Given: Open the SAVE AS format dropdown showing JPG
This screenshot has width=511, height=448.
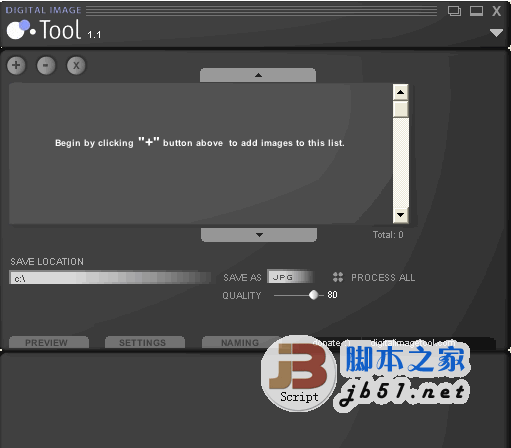Looking at the screenshot, I should tap(291, 277).
